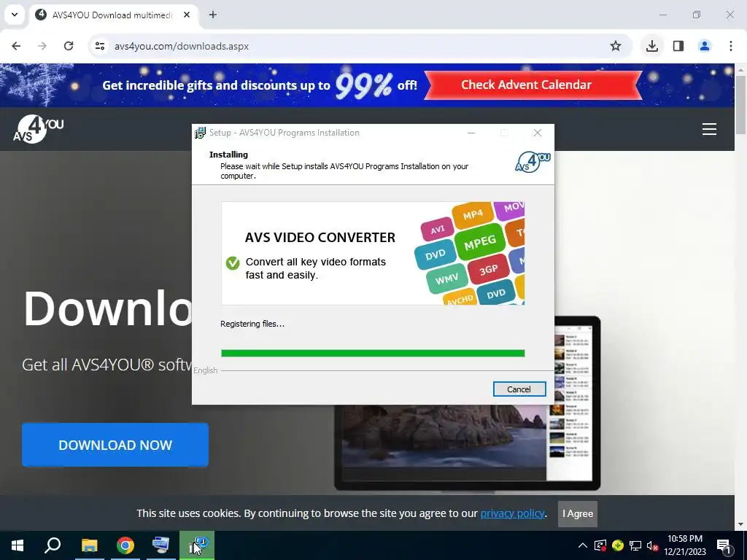This screenshot has height=560, width=747.
Task: Minimize the Setup installation dialog
Action: click(471, 133)
